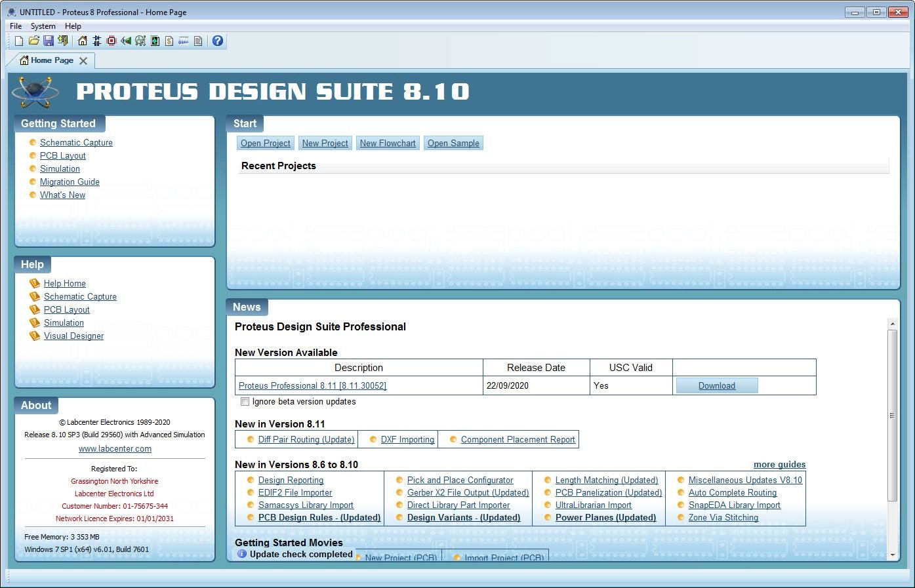The image size is (915, 588).
Task: Open Power Planes (Updated) link
Action: coord(605,518)
